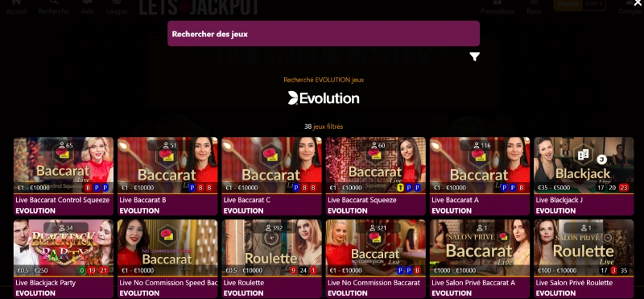The width and height of the screenshot is (644, 299).
Task: Click the green 0 result on Blackjack Party
Action: coord(82,271)
